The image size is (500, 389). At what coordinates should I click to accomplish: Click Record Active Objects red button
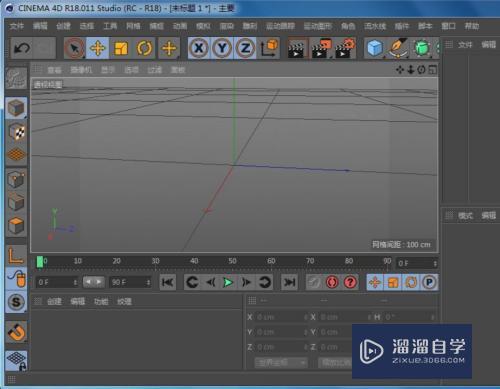click(x=332, y=282)
